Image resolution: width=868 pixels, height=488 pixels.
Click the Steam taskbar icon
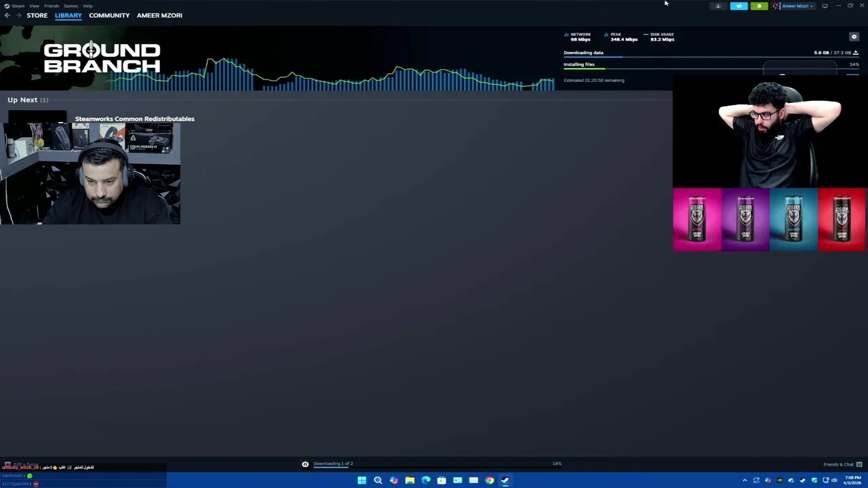tap(505, 481)
